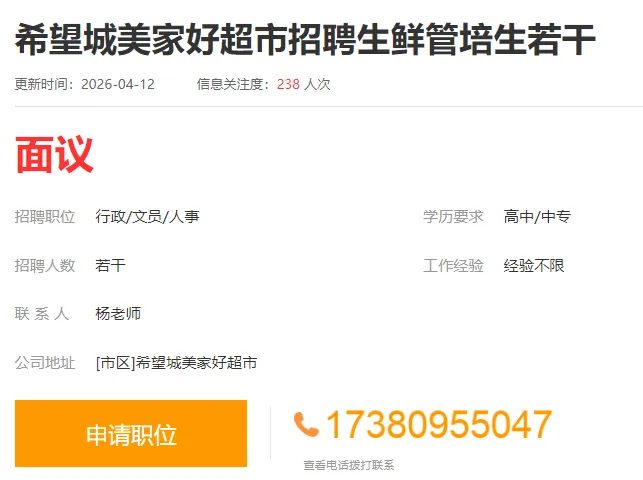Click the orange 申请职位 apply button
The height and width of the screenshot is (480, 643).
click(x=131, y=434)
